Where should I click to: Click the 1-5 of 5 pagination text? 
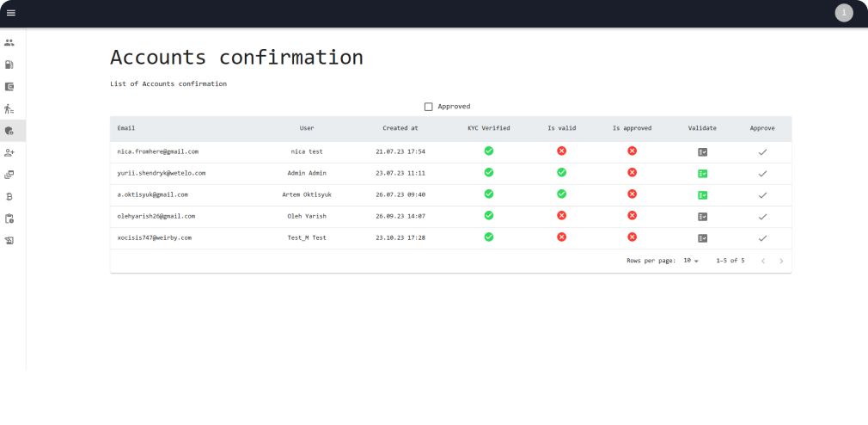730,261
